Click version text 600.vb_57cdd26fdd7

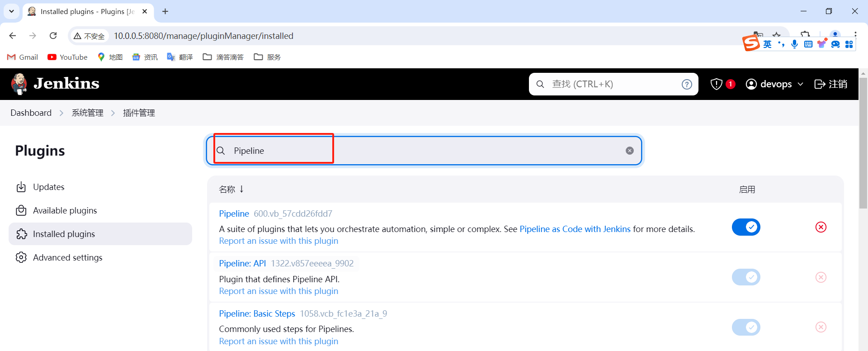pyautogui.click(x=293, y=213)
